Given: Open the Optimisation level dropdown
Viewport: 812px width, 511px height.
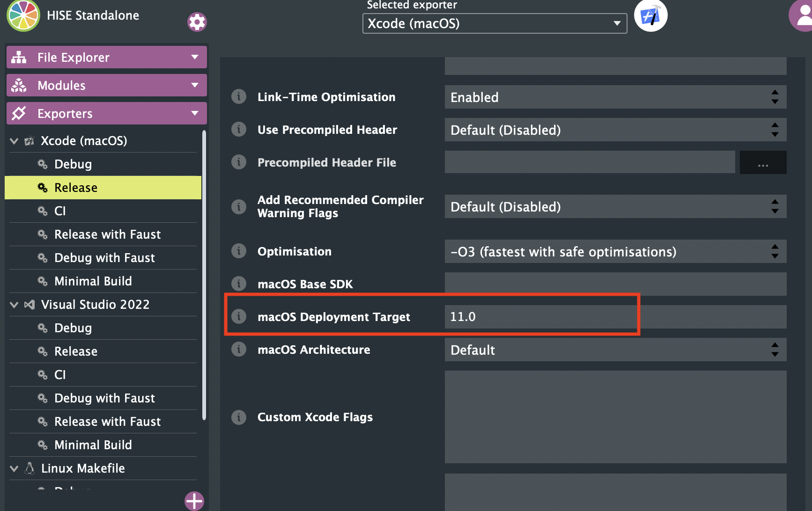Looking at the screenshot, I should pyautogui.click(x=615, y=251).
